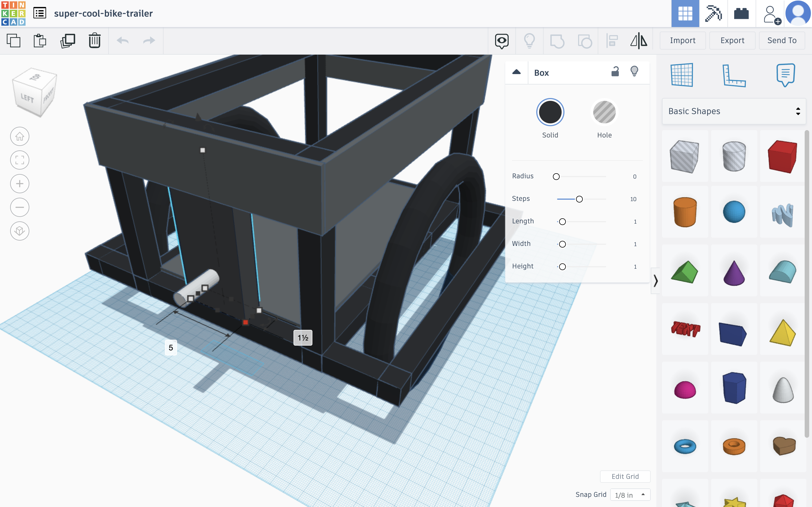The height and width of the screenshot is (507, 812).
Task: Select the Send To menu item
Action: (782, 40)
